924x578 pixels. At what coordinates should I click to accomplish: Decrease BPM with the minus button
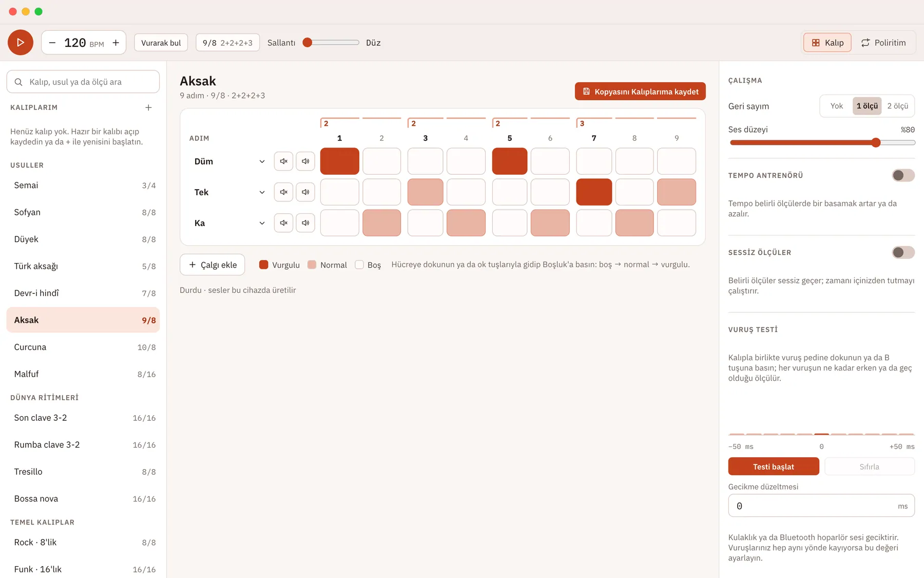(x=52, y=43)
